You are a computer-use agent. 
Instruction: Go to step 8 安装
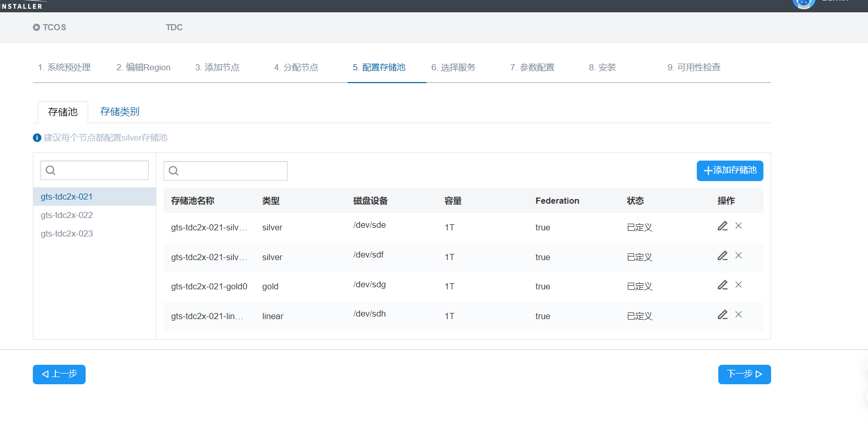[x=602, y=67]
